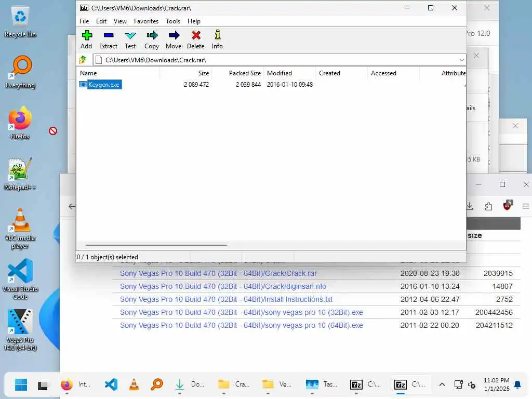Sort by the Name column header
The height and width of the screenshot is (399, 532).
click(x=119, y=73)
